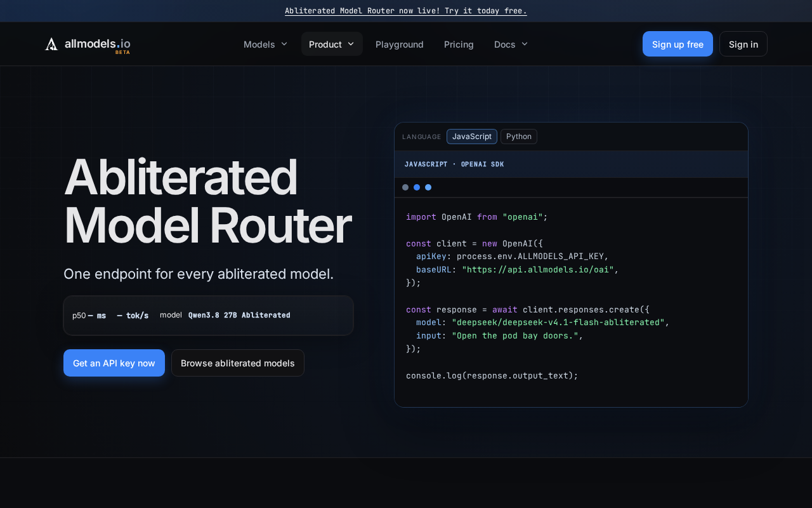812x508 pixels.
Task: Click Browse abliterated models button
Action: click(x=238, y=363)
